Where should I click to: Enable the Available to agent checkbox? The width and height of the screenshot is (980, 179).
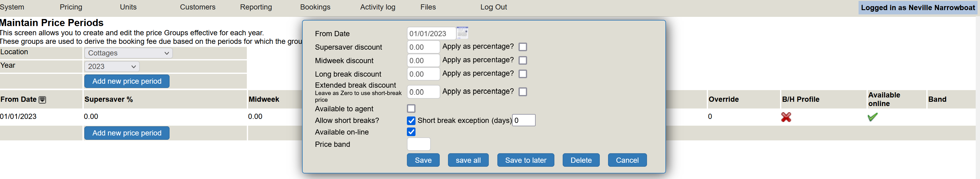[411, 109]
